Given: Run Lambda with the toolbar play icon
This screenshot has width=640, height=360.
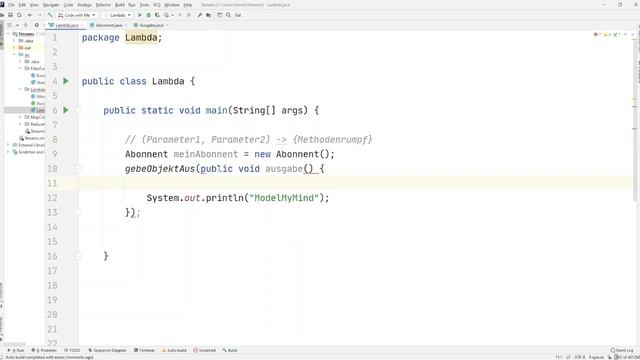Looking at the screenshot, I should [140, 15].
